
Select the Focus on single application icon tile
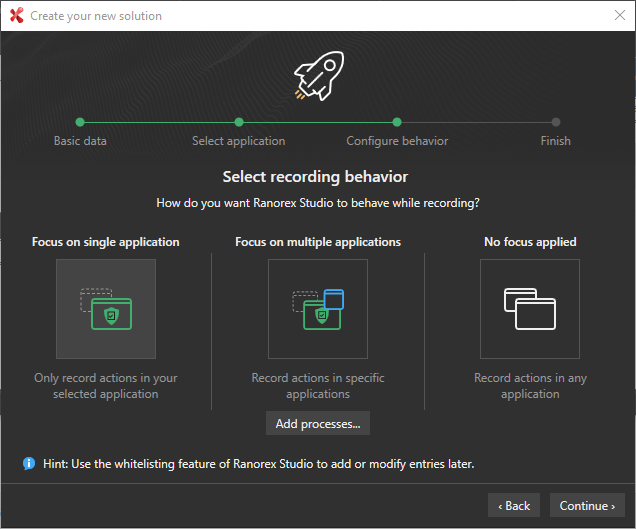point(106,309)
